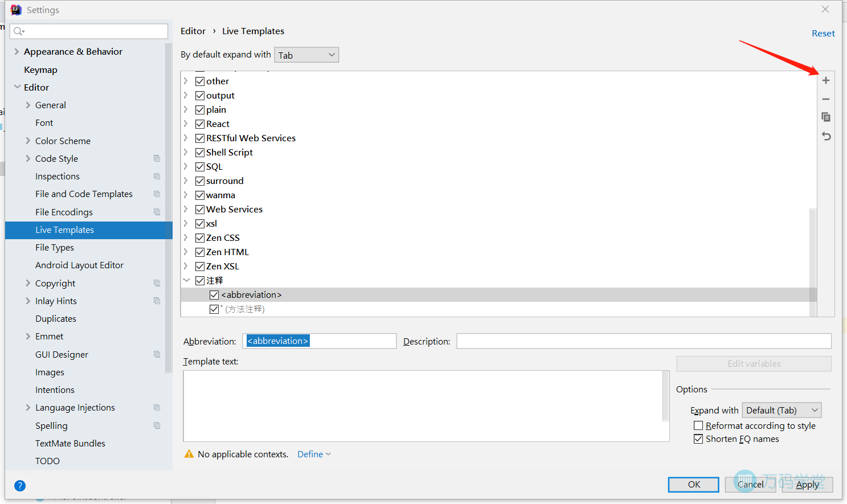847x504 pixels.
Task: Toggle the 'output' template group checkbox
Action: [x=200, y=96]
